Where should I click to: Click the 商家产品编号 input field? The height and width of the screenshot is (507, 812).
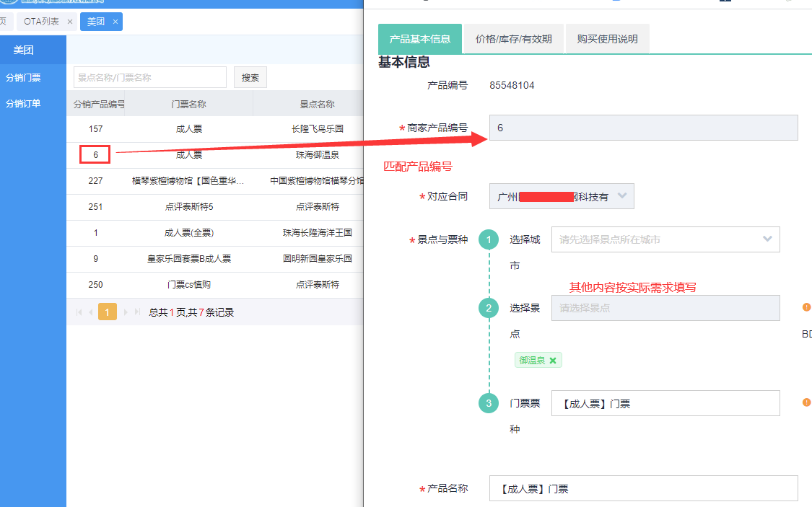(643, 128)
